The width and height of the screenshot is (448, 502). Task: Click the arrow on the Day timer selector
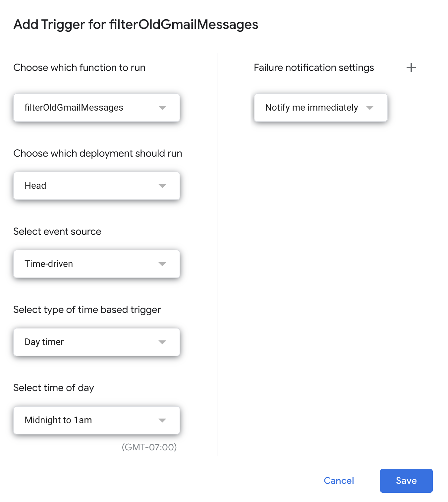(x=162, y=342)
